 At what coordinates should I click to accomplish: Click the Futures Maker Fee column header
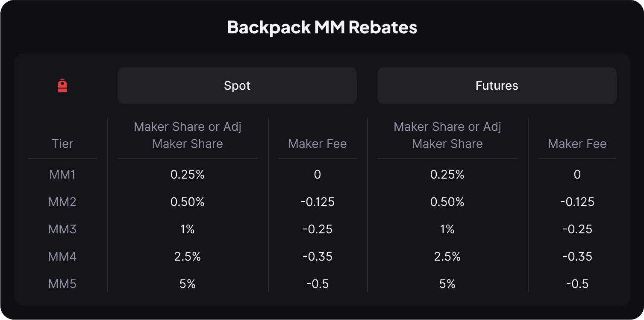577,144
